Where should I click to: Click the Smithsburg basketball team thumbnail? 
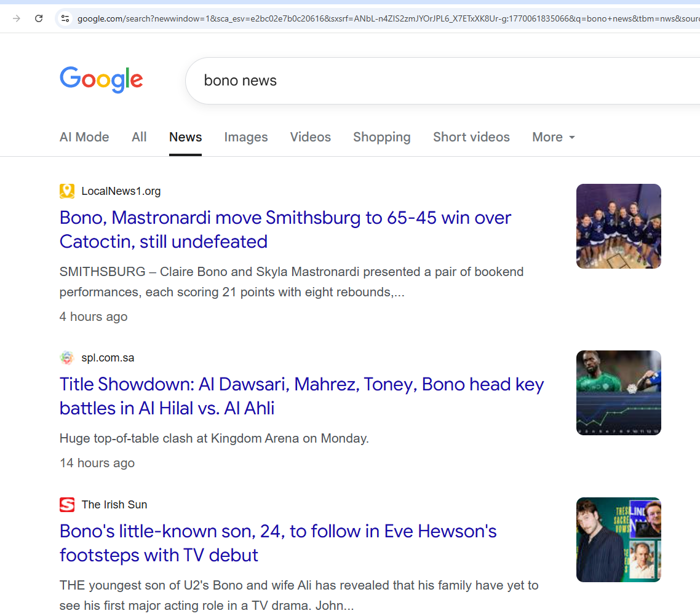pyautogui.click(x=618, y=226)
